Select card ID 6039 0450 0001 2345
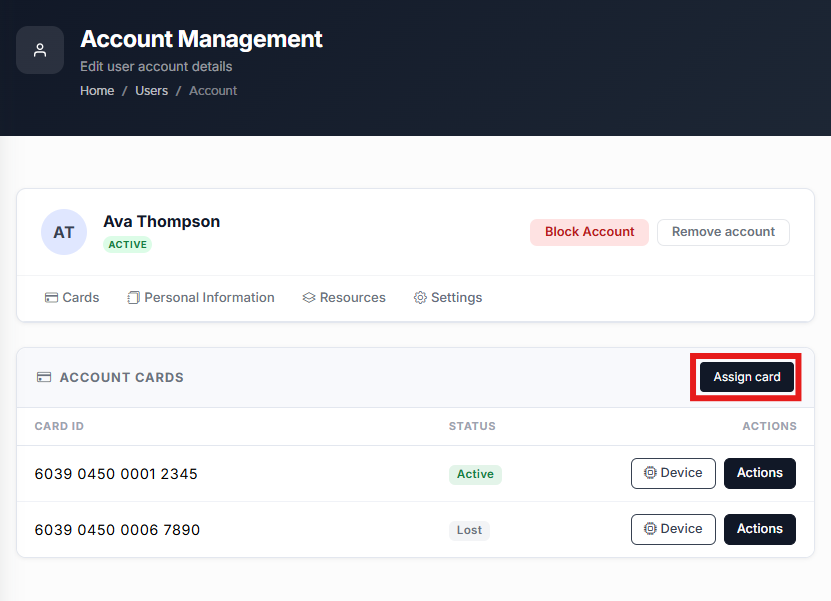The width and height of the screenshot is (831, 601). (x=116, y=474)
